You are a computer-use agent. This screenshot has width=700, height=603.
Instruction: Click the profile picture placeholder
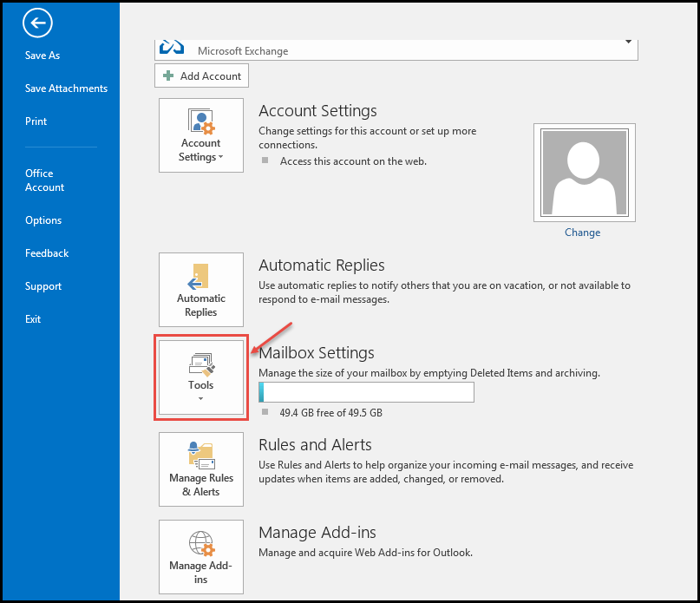coord(584,173)
